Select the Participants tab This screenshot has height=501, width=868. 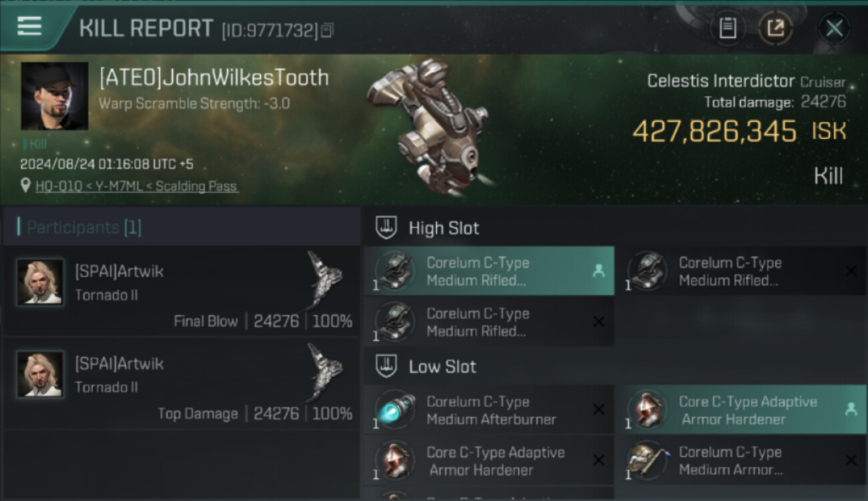[x=83, y=228]
